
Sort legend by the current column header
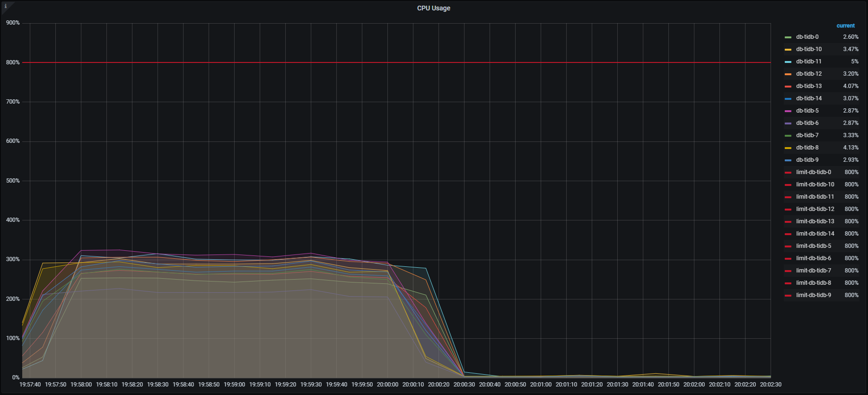845,26
